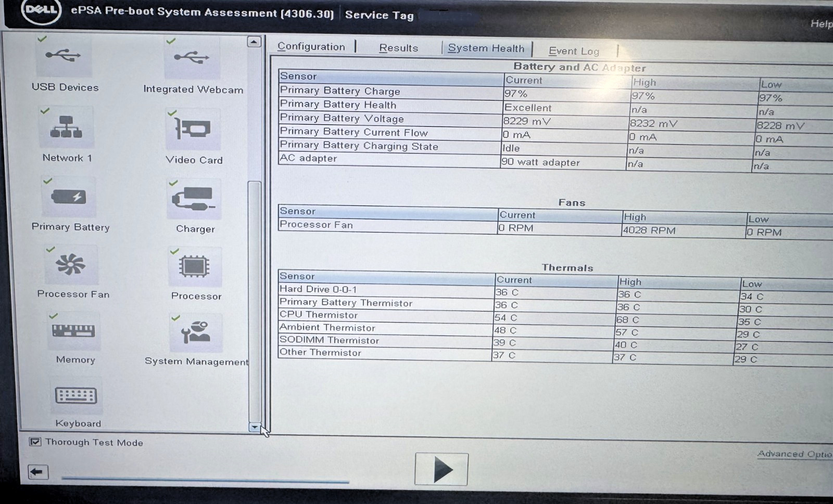Click the device list scroll up arrow
833x504 pixels.
(x=254, y=42)
